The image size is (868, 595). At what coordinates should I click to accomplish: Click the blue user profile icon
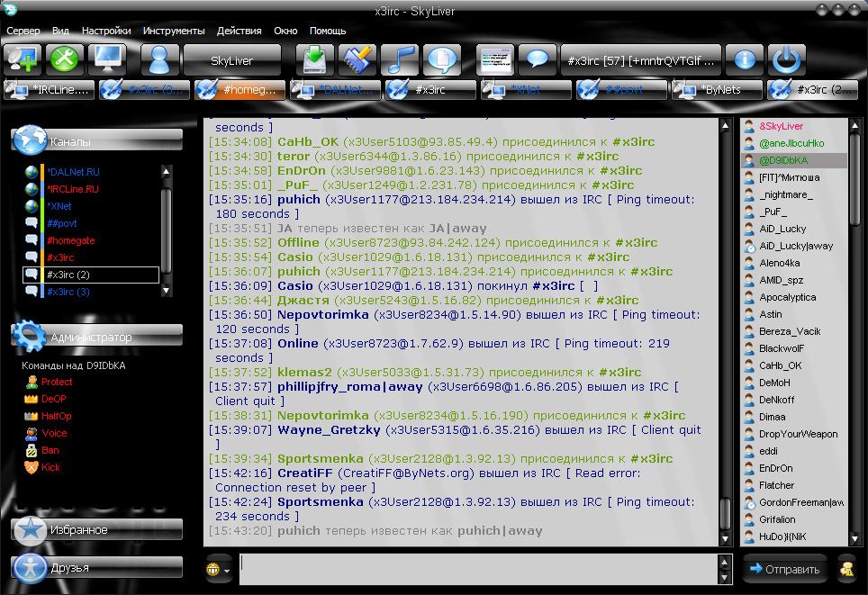pos(159,59)
